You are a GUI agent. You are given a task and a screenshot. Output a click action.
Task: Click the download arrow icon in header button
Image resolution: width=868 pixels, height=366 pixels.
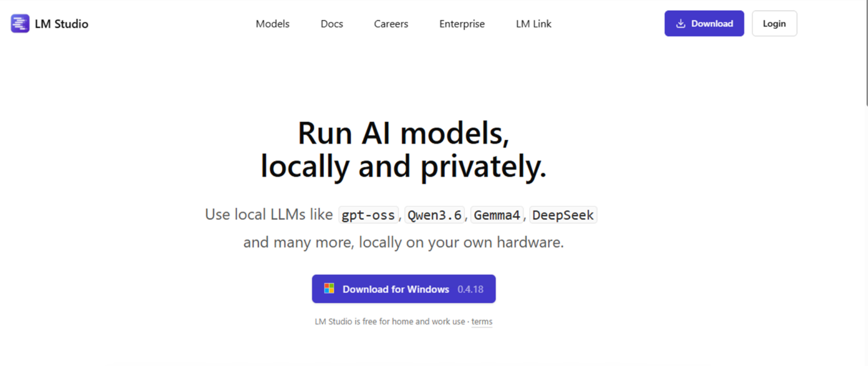[680, 23]
